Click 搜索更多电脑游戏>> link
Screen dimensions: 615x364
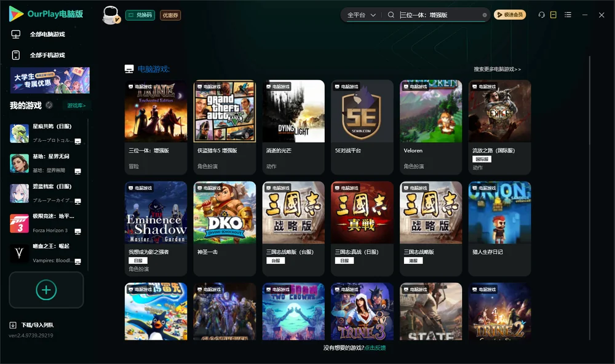click(x=497, y=69)
